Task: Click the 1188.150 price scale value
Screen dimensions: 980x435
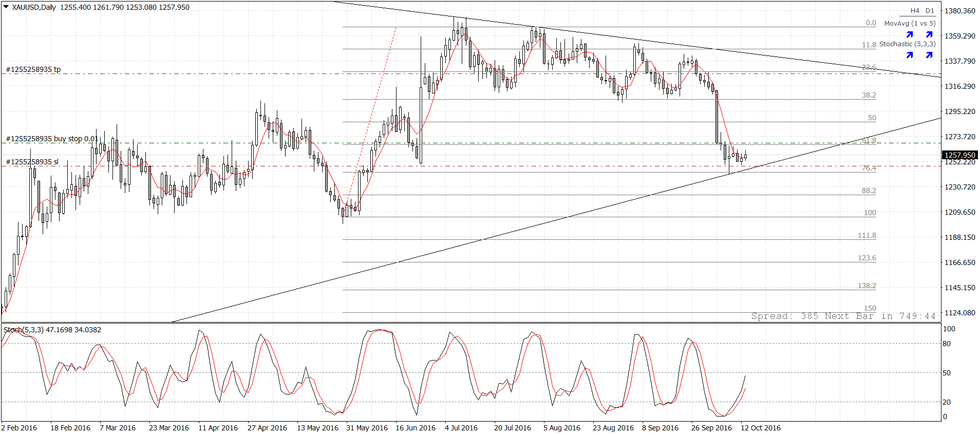Action: tap(959, 237)
